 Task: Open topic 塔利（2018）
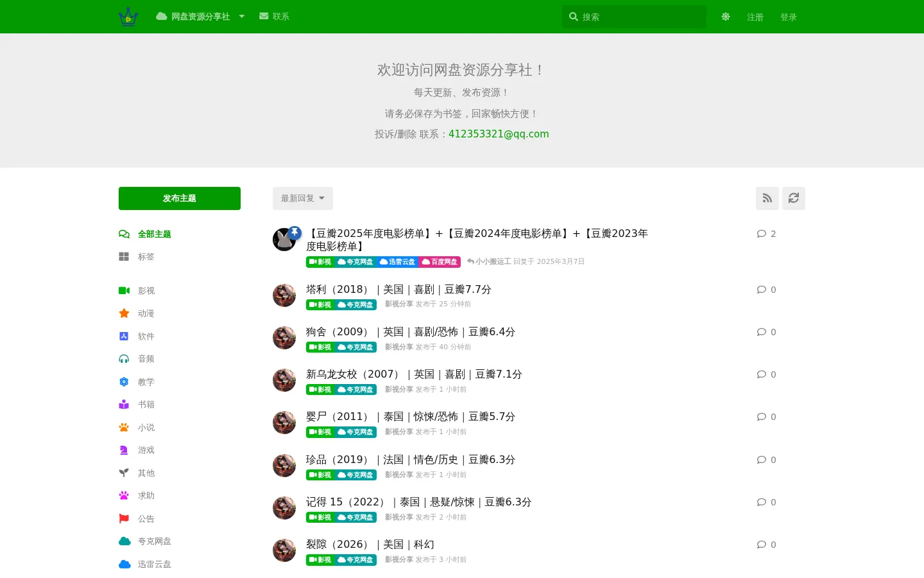[398, 290]
